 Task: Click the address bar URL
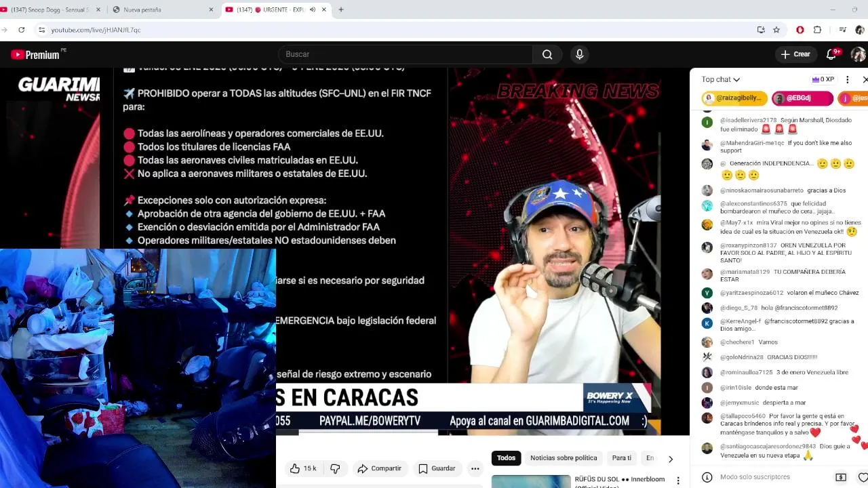tap(96, 30)
